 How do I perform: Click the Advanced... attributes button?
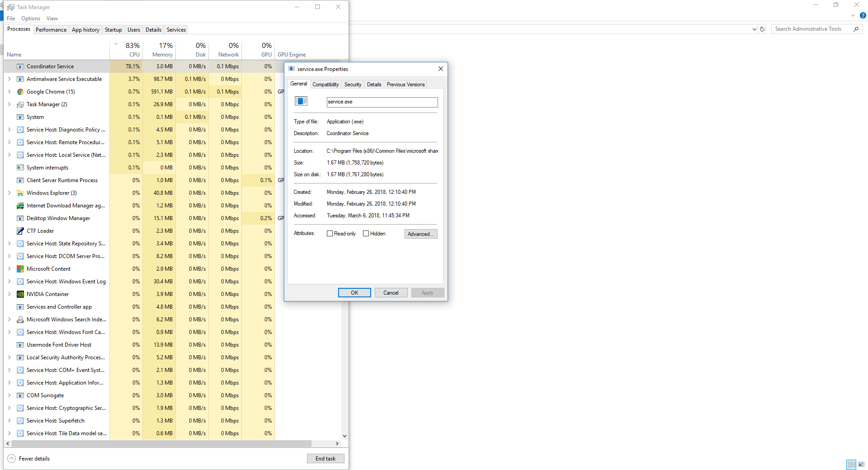tap(421, 234)
